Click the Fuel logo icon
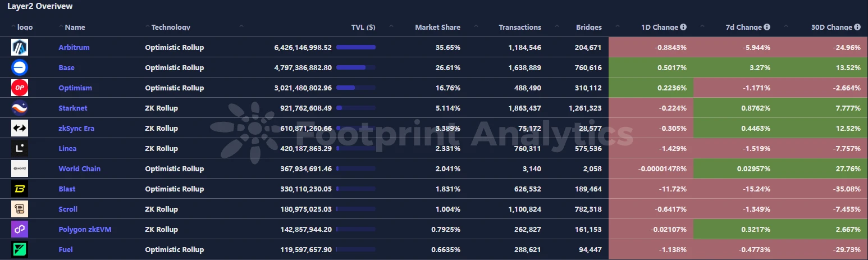Image resolution: width=868 pixels, height=260 pixels. pyautogui.click(x=20, y=250)
